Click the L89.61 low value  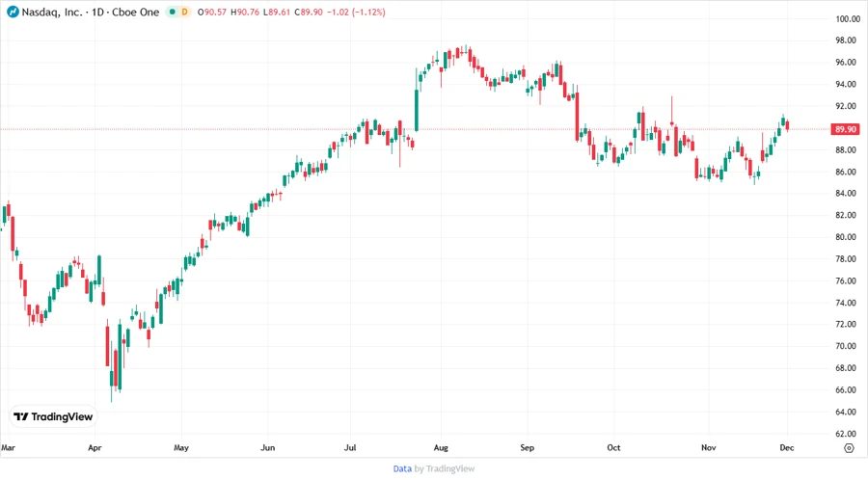(x=277, y=12)
